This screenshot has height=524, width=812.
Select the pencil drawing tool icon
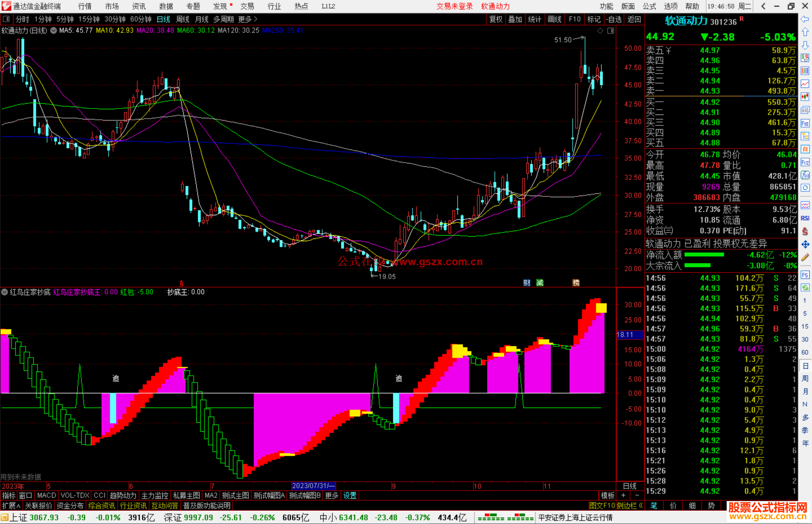click(805, 258)
